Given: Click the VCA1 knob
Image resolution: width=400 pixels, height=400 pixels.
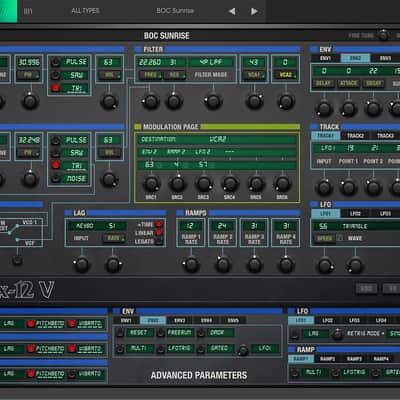Looking at the screenshot, I should point(254,101).
